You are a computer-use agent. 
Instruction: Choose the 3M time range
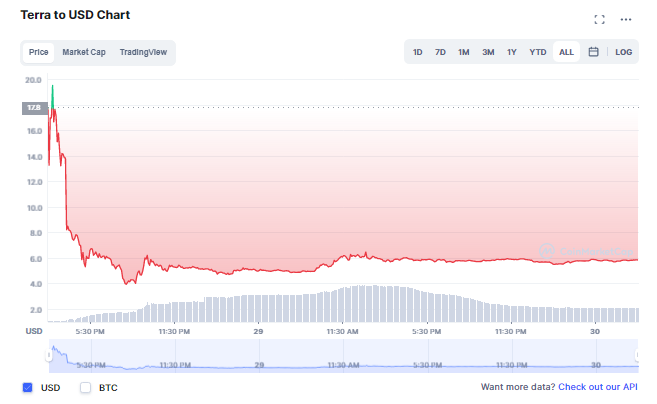tap(488, 52)
